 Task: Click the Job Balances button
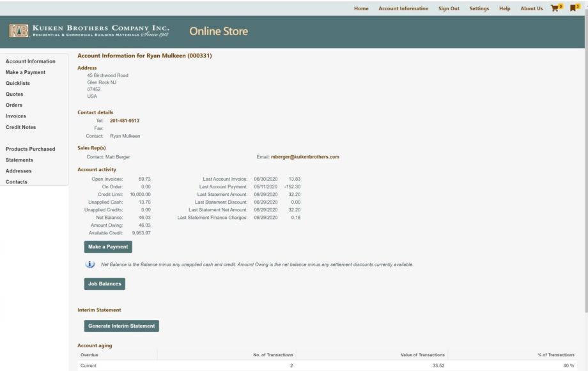[x=105, y=284]
